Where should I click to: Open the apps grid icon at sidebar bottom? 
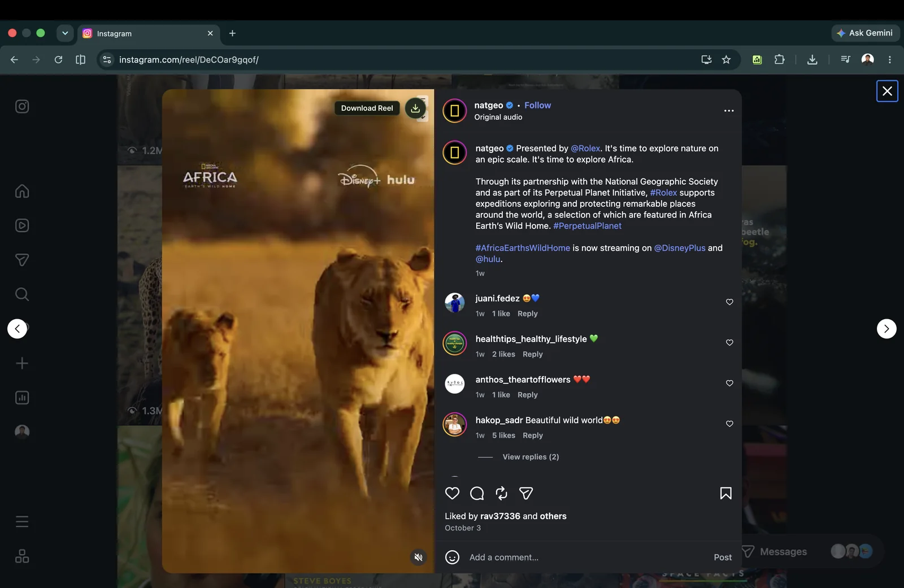click(22, 556)
